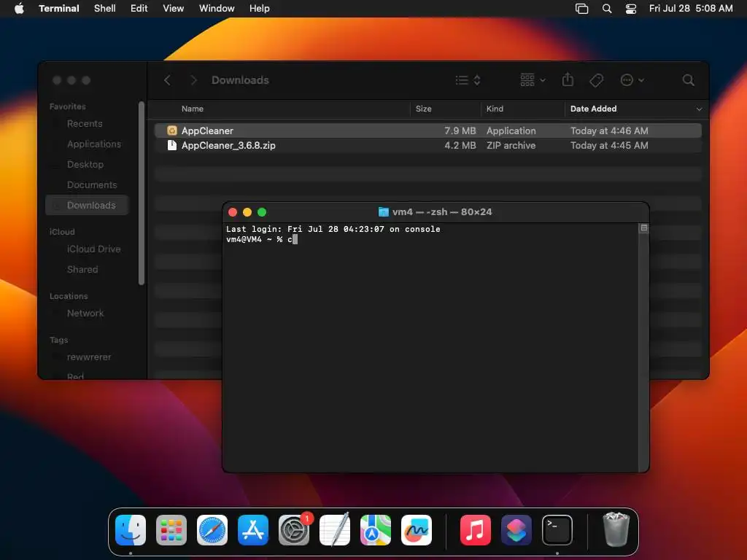Click the date and time in menu bar

click(691, 8)
